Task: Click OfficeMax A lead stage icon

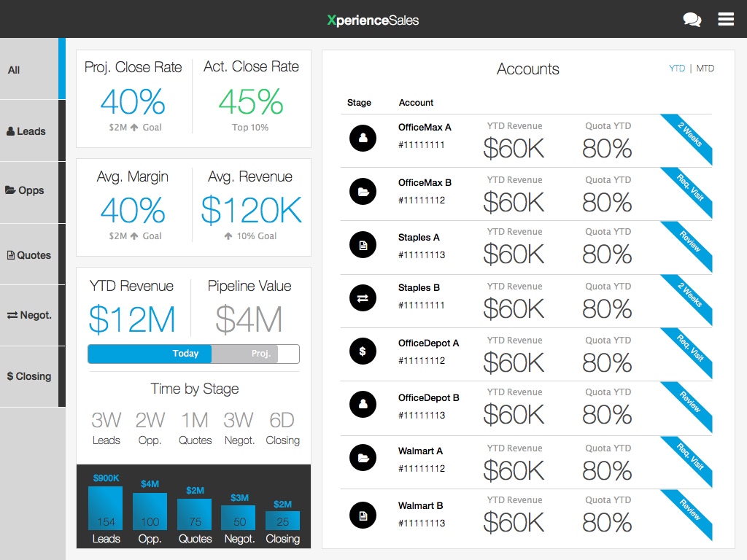Action: click(363, 138)
